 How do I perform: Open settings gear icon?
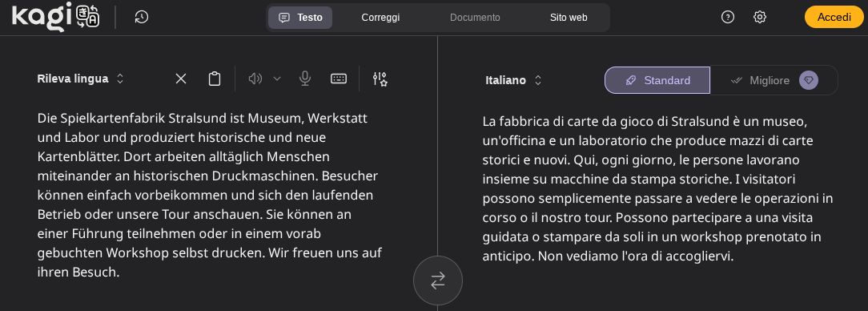(759, 17)
